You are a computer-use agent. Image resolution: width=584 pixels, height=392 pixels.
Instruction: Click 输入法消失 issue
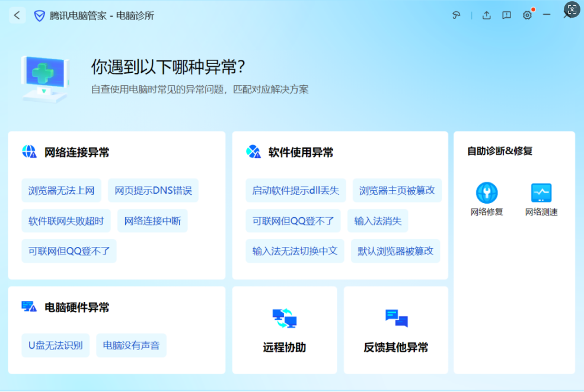tap(378, 221)
